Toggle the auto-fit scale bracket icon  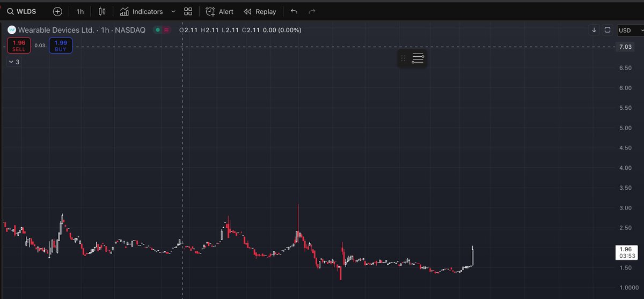608,30
